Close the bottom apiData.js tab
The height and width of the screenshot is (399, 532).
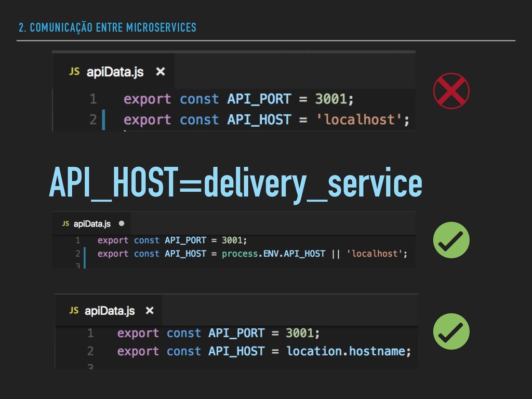pos(150,311)
